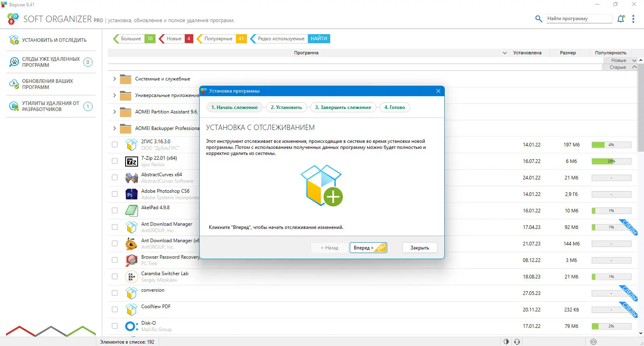Open ОБНОВЛЕНИЯ ВАШИХ ПРОГРАММ section

click(x=51, y=84)
